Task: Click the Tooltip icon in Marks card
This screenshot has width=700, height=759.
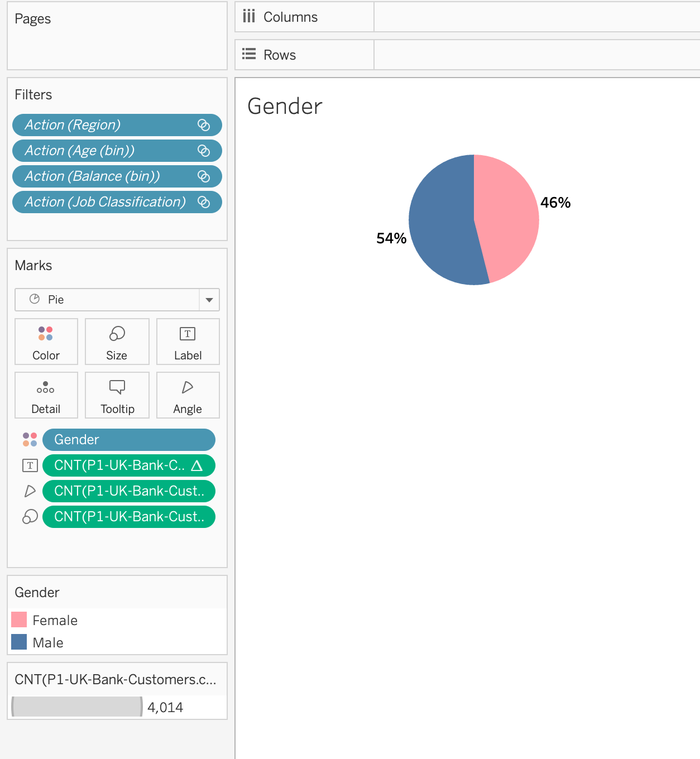Action: pyautogui.click(x=117, y=395)
